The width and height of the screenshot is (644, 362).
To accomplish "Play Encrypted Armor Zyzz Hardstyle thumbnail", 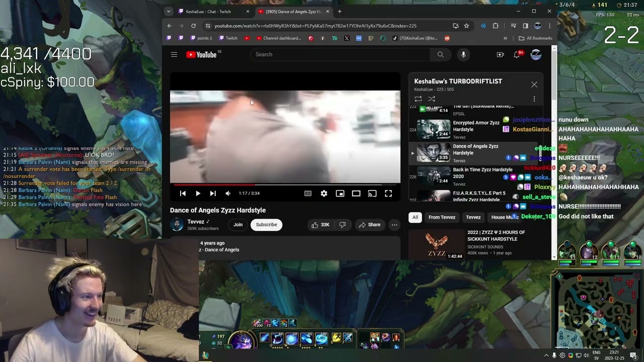I will 433,129.
